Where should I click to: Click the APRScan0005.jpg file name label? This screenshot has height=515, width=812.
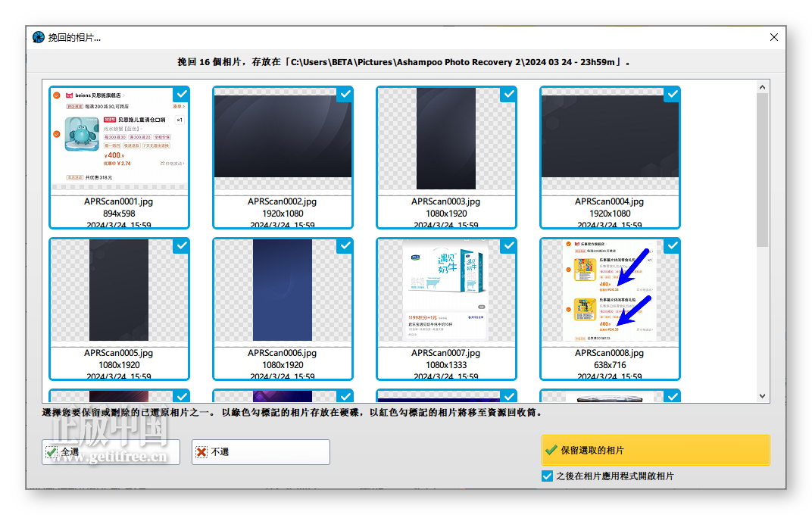pos(119,353)
